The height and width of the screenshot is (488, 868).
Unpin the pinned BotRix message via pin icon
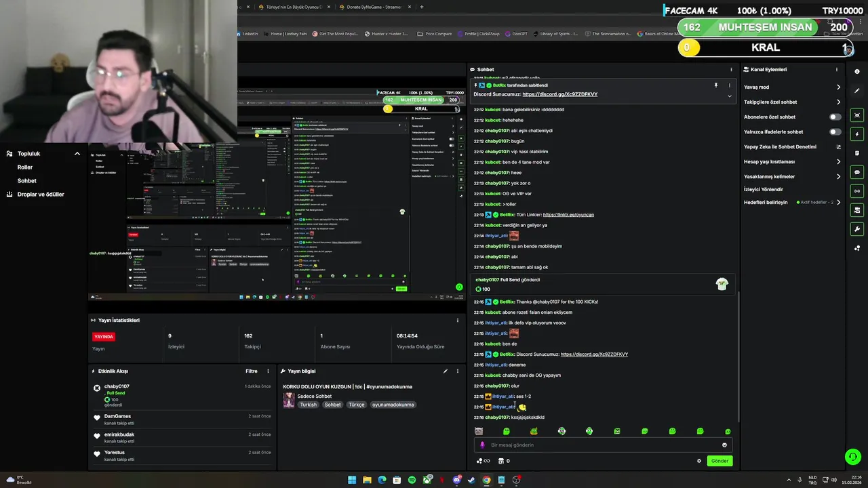coord(715,85)
